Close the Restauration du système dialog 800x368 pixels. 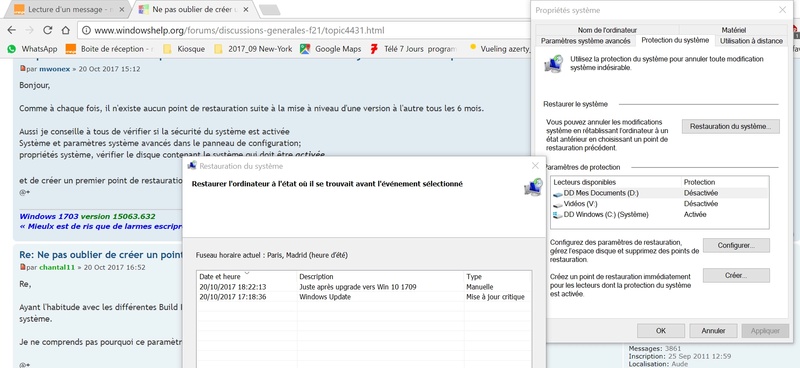coord(535,165)
